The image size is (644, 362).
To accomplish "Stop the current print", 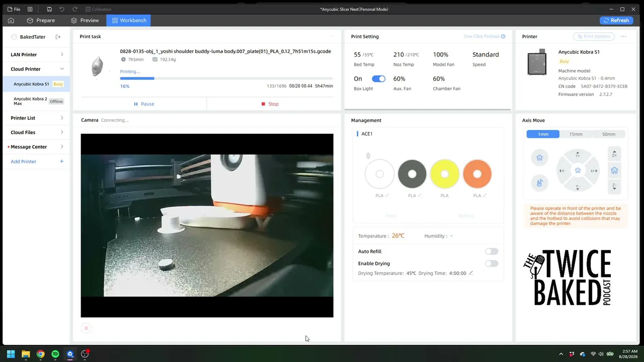I will [x=270, y=104].
